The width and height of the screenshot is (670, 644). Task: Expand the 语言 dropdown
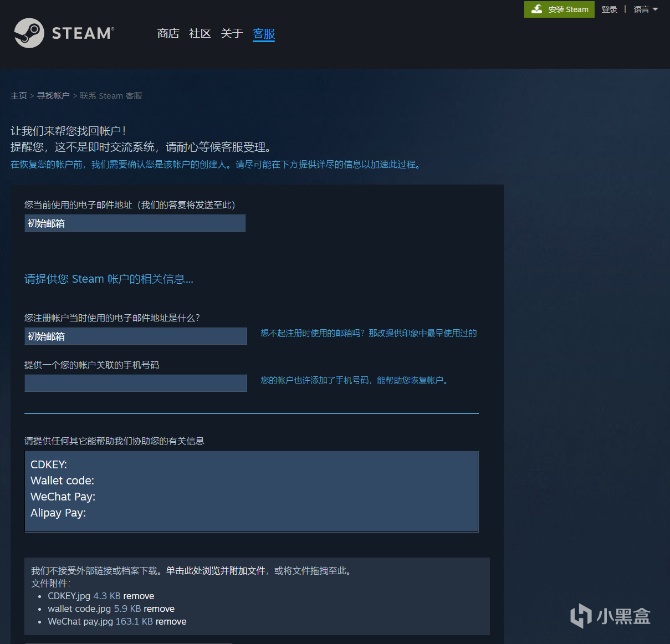(x=646, y=9)
